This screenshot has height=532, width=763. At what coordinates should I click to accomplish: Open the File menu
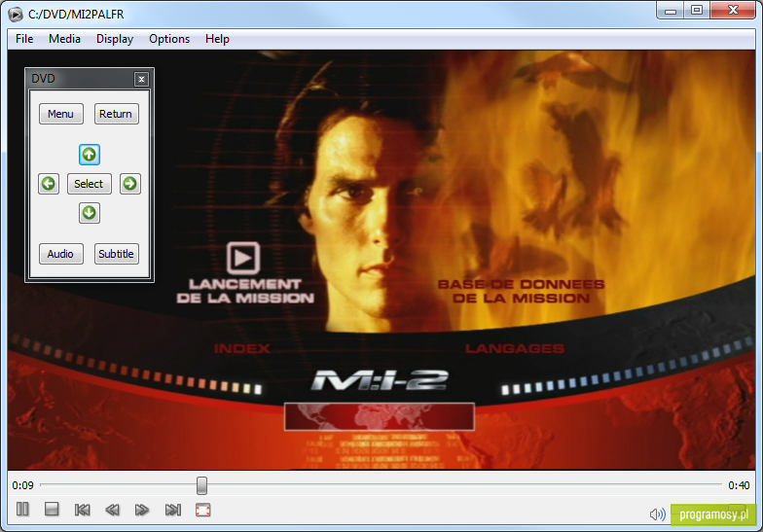click(x=24, y=39)
